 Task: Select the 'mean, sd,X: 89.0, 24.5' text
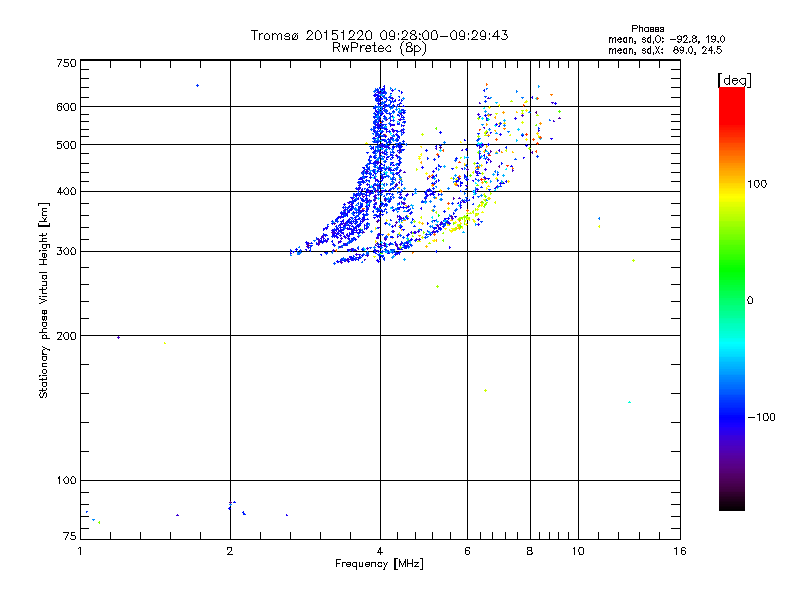pos(665,50)
